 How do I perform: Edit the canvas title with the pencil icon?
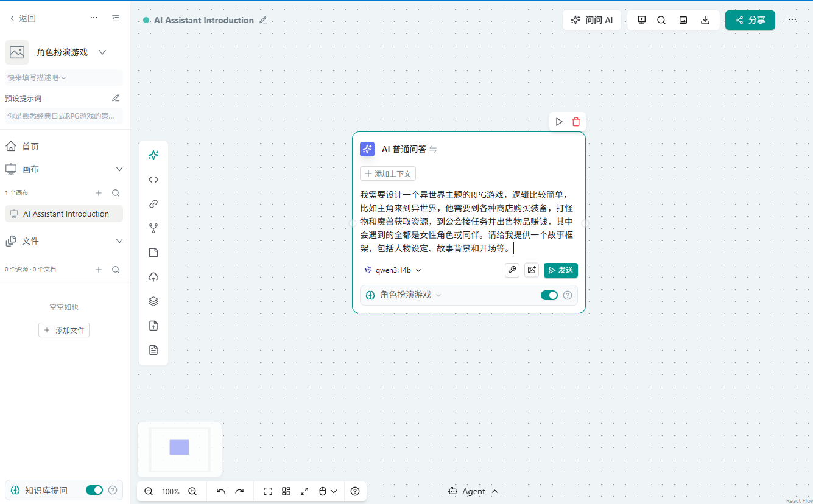point(263,20)
